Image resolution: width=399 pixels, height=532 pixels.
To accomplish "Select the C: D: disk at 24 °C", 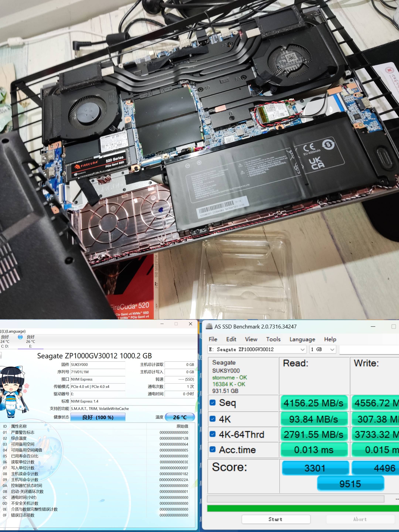I will 5,342.
